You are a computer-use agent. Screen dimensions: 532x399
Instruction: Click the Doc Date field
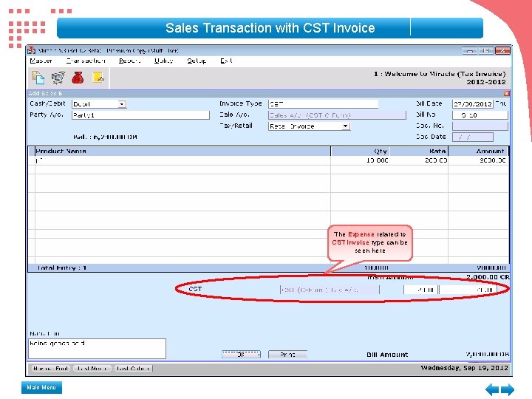click(472, 137)
